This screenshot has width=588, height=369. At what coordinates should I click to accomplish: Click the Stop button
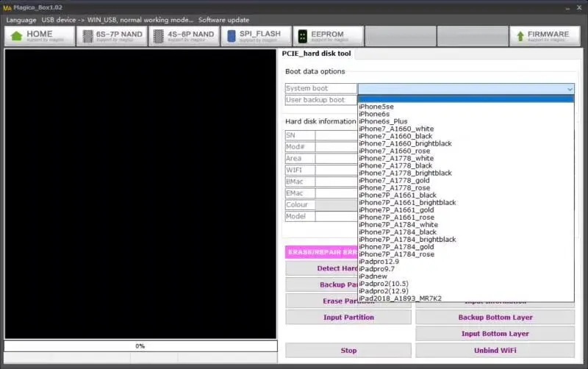(x=348, y=350)
